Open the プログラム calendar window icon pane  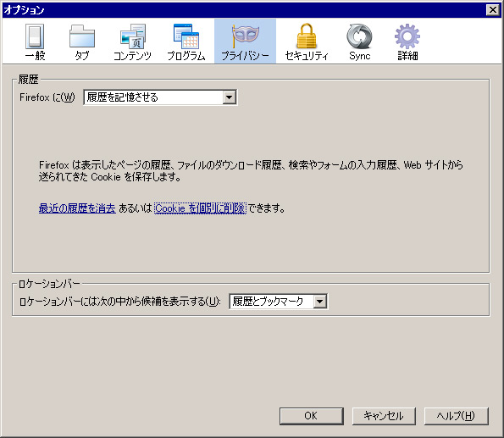(186, 42)
